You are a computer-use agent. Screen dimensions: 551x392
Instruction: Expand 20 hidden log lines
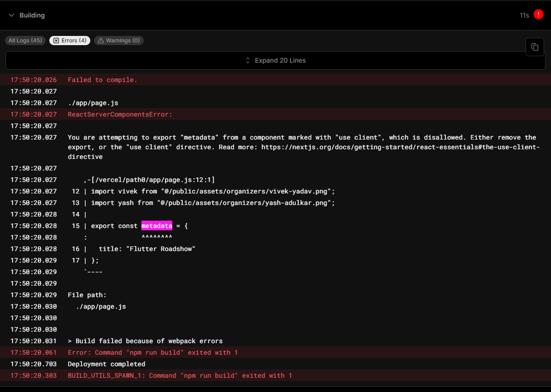tap(275, 60)
